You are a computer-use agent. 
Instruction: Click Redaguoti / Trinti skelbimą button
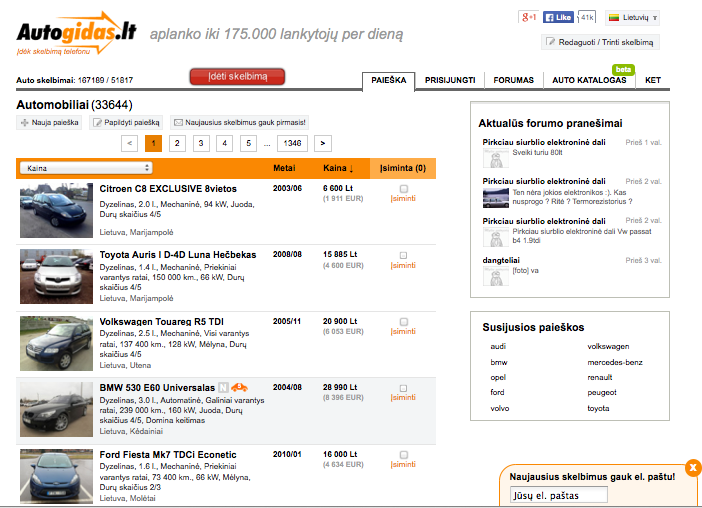600,42
